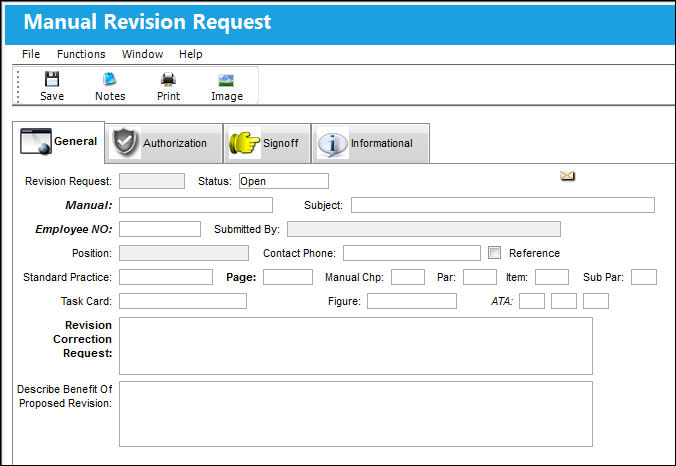Click the Employee NO label

tap(74, 229)
